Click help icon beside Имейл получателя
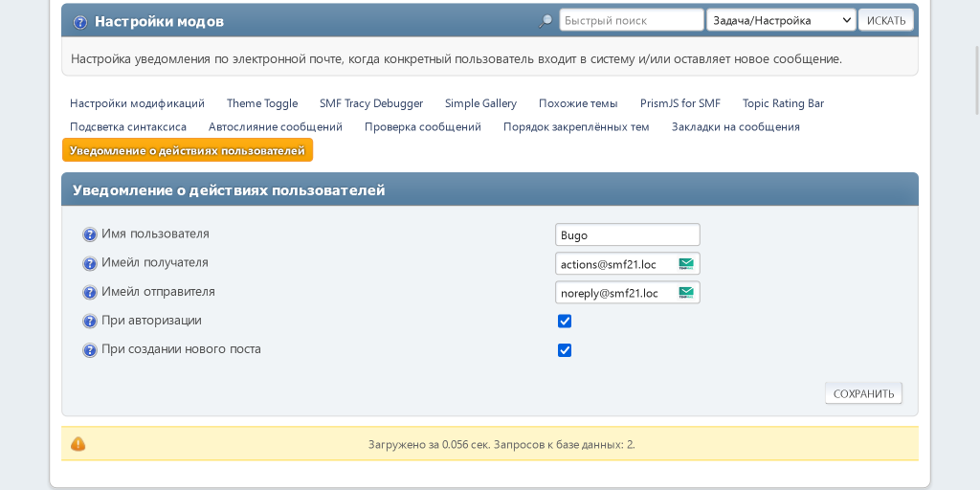 [x=90, y=263]
